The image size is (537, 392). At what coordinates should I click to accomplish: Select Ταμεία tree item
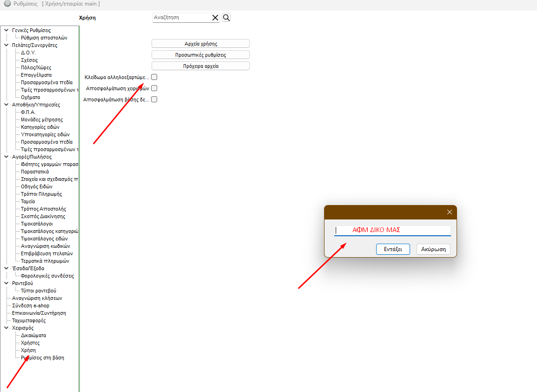pyautogui.click(x=28, y=201)
